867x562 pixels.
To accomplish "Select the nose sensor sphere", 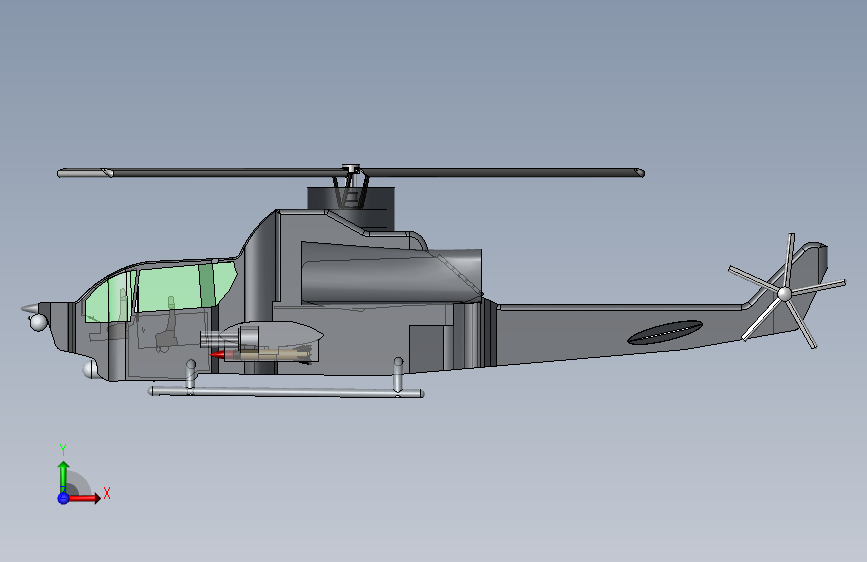I will (x=38, y=322).
